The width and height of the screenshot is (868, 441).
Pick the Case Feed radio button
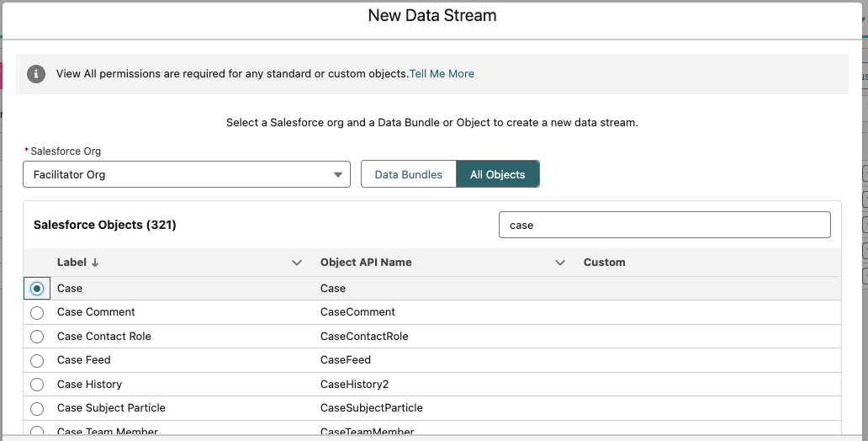click(x=37, y=360)
